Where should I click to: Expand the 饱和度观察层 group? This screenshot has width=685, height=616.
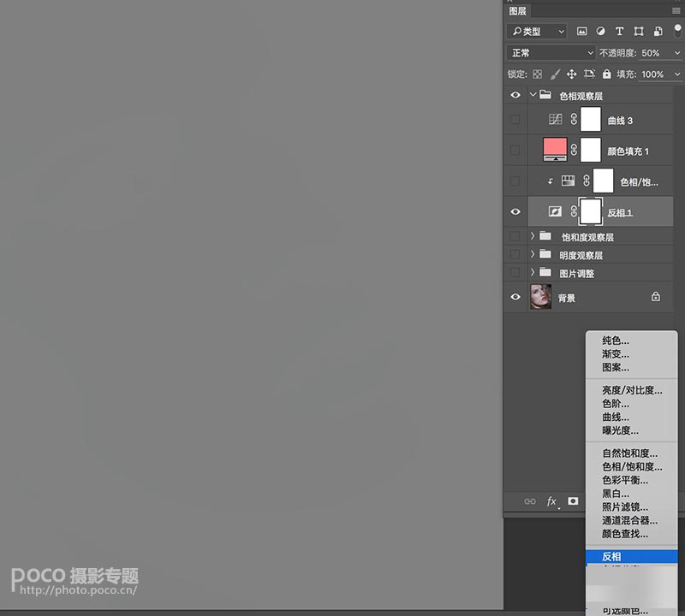pos(533,236)
